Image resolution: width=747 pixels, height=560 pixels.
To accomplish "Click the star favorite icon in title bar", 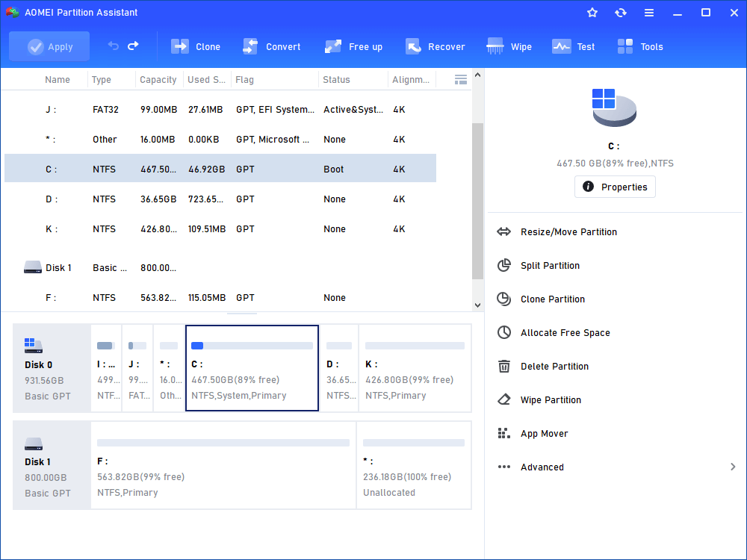I will [592, 13].
